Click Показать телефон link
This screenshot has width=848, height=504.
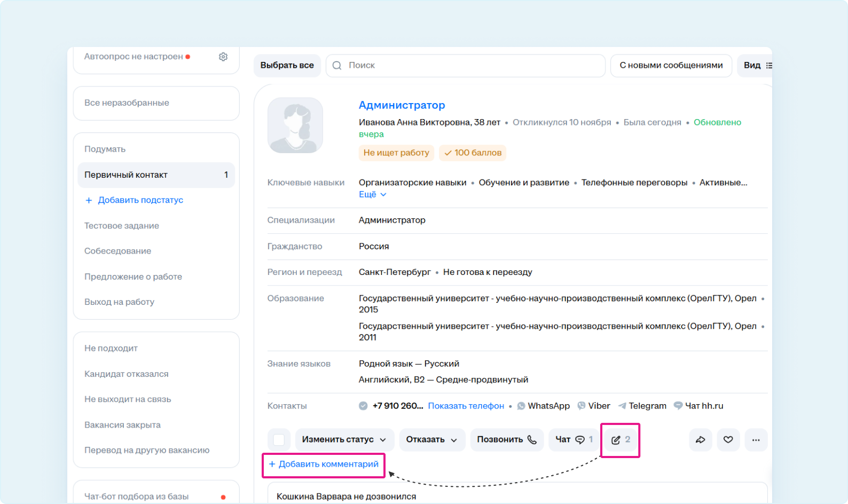(466, 406)
